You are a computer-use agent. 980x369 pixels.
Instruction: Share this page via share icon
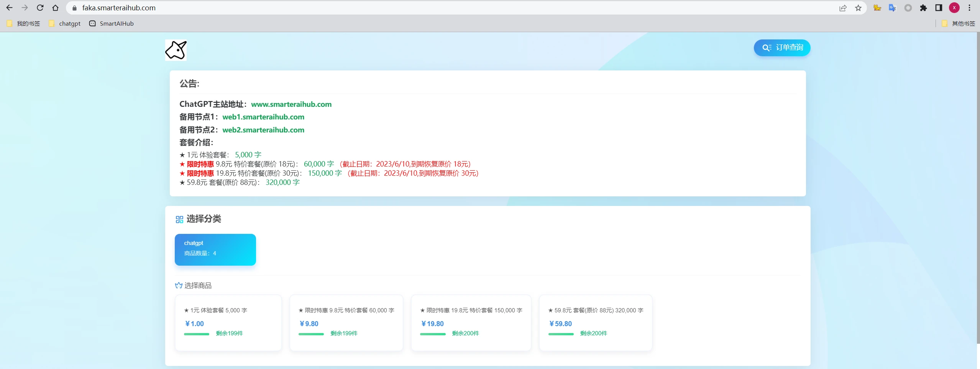[x=843, y=8]
